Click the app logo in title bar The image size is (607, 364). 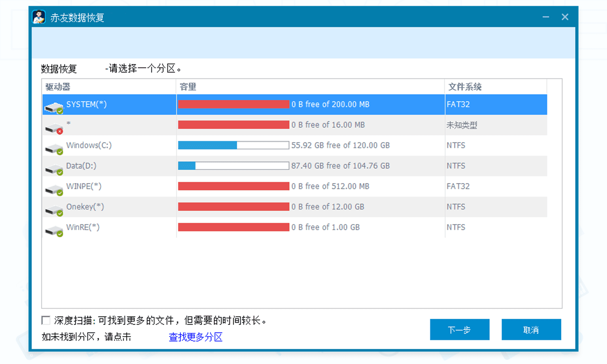tap(39, 17)
